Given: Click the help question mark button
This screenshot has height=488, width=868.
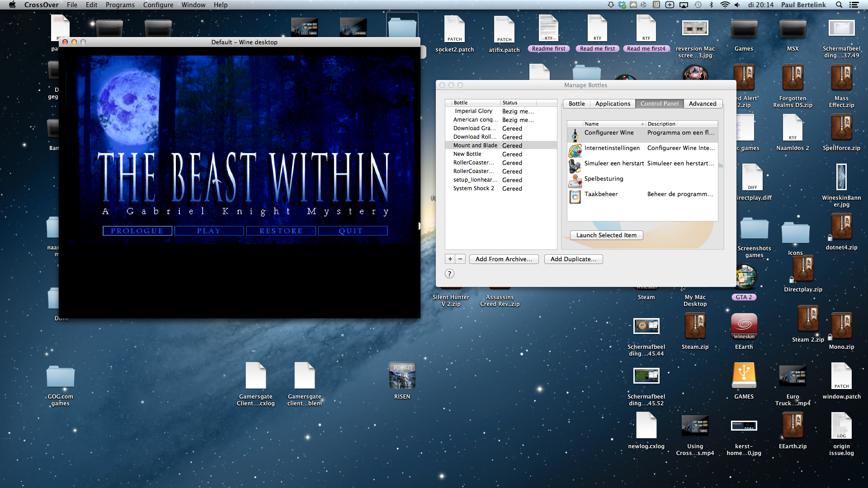Looking at the screenshot, I should (449, 273).
